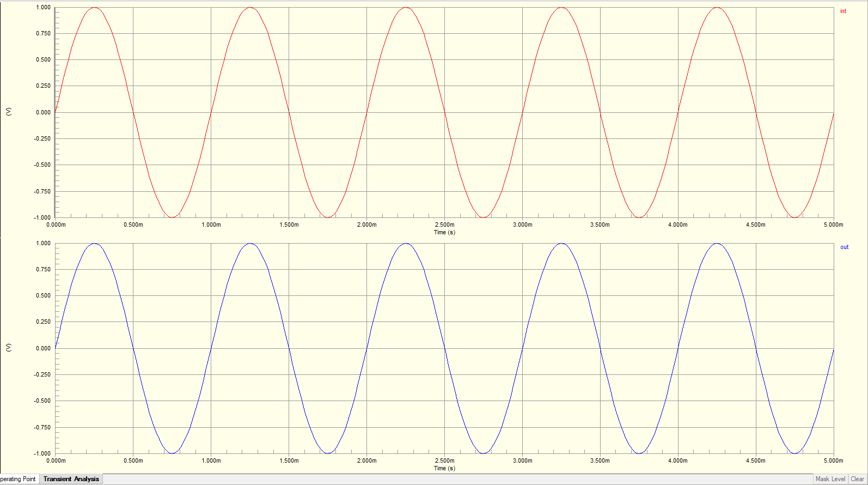The height and width of the screenshot is (485, 868).
Task: Click the bottom plot's '(V)' axis label
Action: pos(8,347)
